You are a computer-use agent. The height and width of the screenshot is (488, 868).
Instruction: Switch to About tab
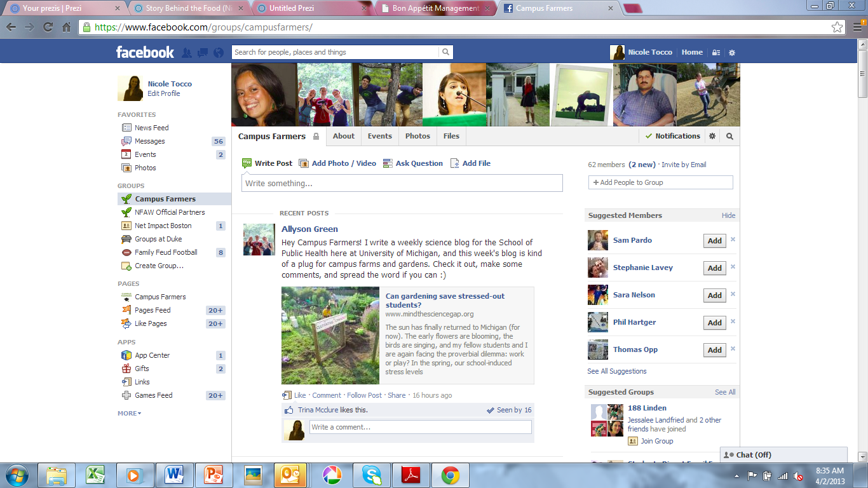[x=344, y=136]
